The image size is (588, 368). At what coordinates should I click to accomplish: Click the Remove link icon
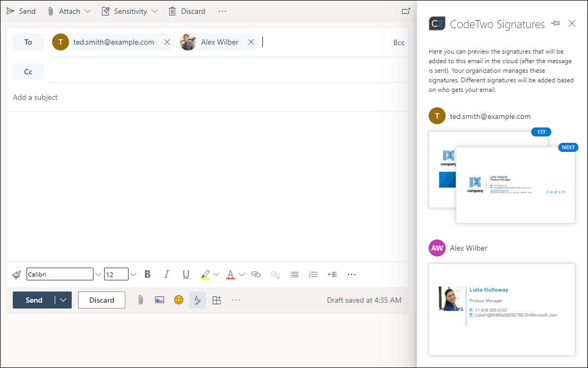pos(275,275)
